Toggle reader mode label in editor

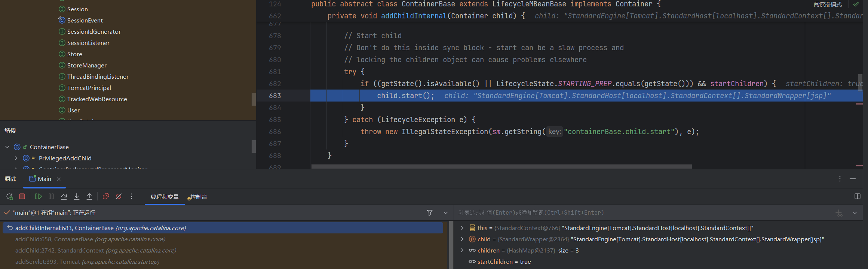(x=827, y=4)
